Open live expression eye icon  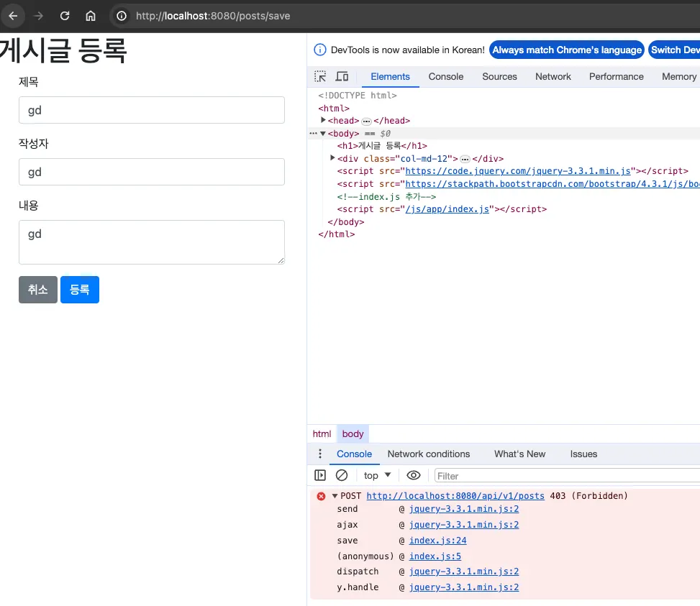[x=413, y=475]
